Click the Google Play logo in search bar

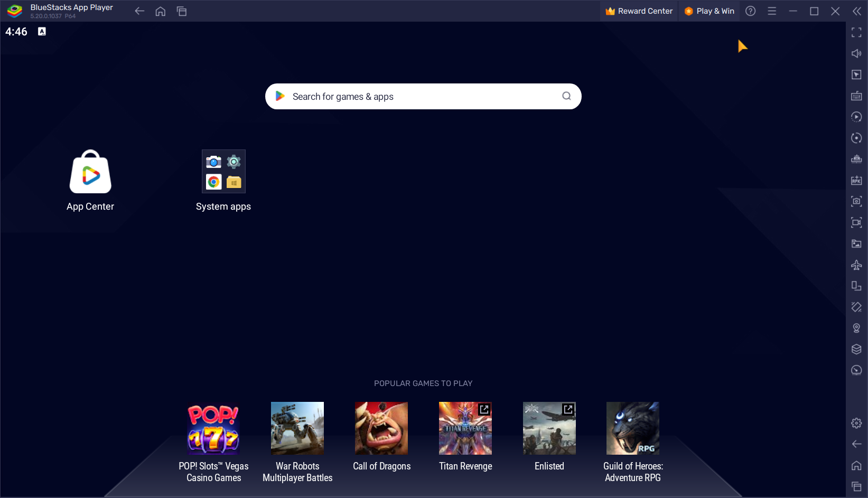280,96
